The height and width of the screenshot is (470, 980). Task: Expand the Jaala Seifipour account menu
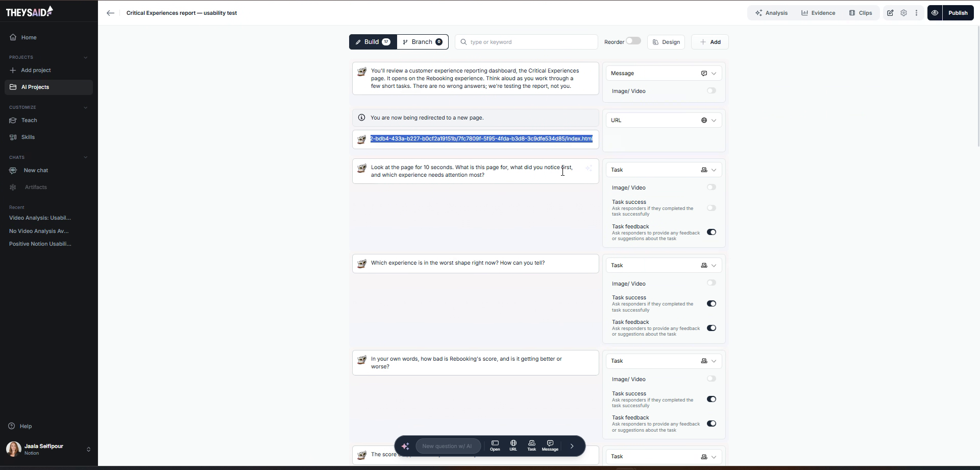pyautogui.click(x=48, y=449)
